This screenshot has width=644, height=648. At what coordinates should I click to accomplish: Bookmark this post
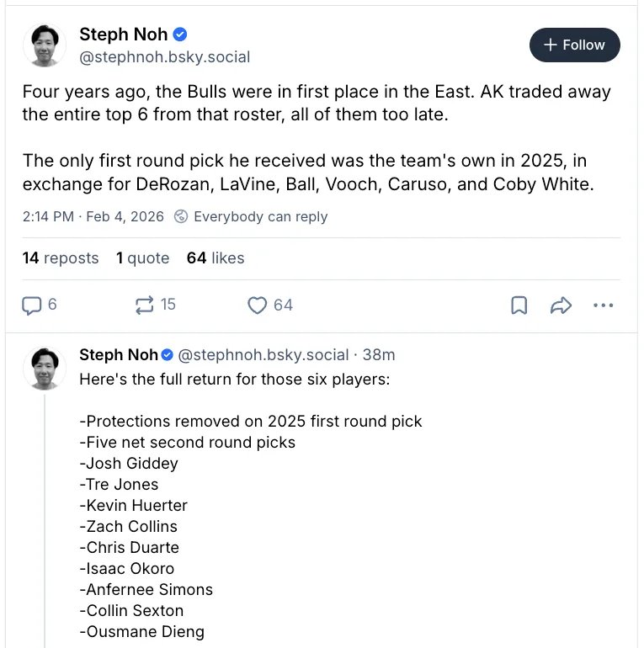[x=519, y=305]
